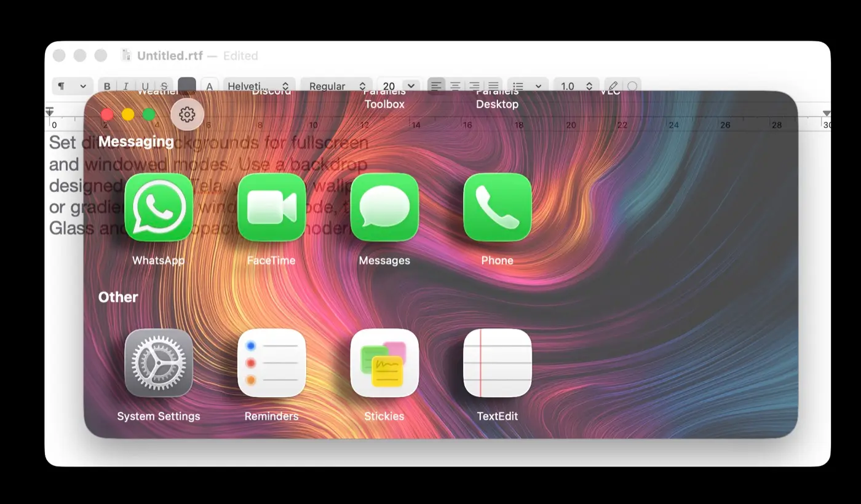Open the 1.0 line spacing dropdown
861x504 pixels.
coord(577,86)
